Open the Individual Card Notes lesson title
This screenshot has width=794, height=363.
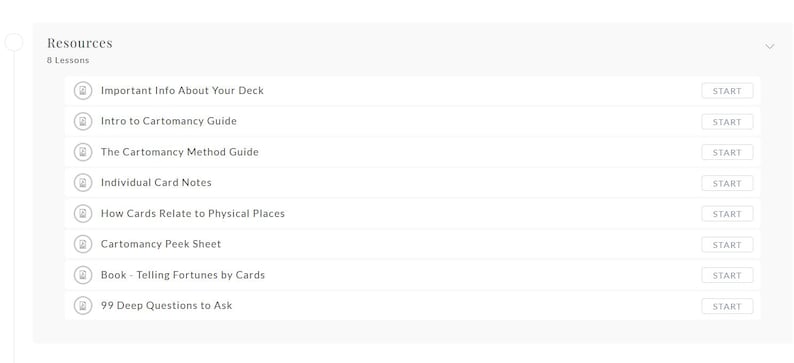point(156,183)
